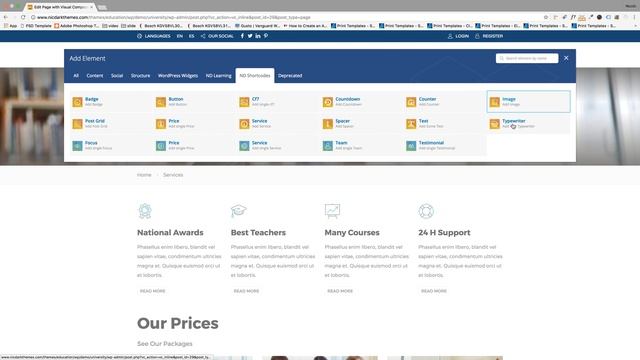Click the See Our Packages subtitle
Screen dimensions: 640x360
164,344
